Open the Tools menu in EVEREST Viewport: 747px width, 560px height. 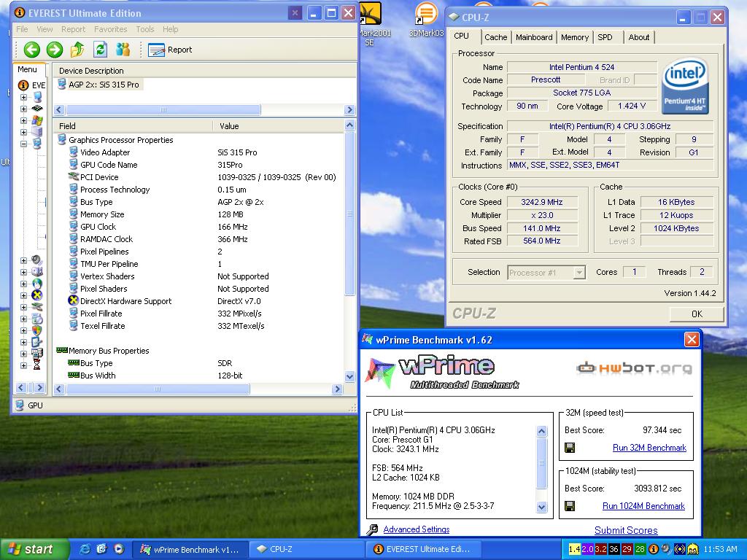pos(145,29)
